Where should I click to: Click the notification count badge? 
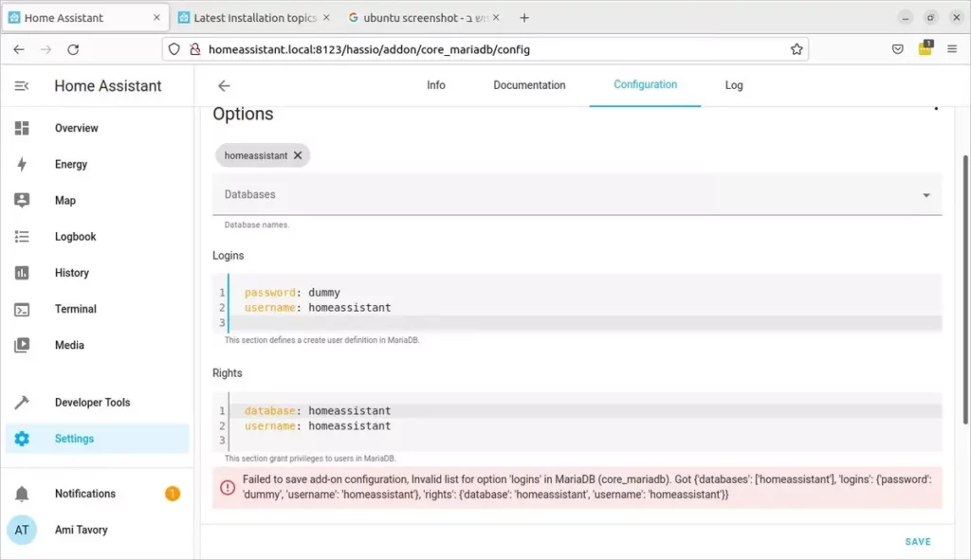[173, 493]
